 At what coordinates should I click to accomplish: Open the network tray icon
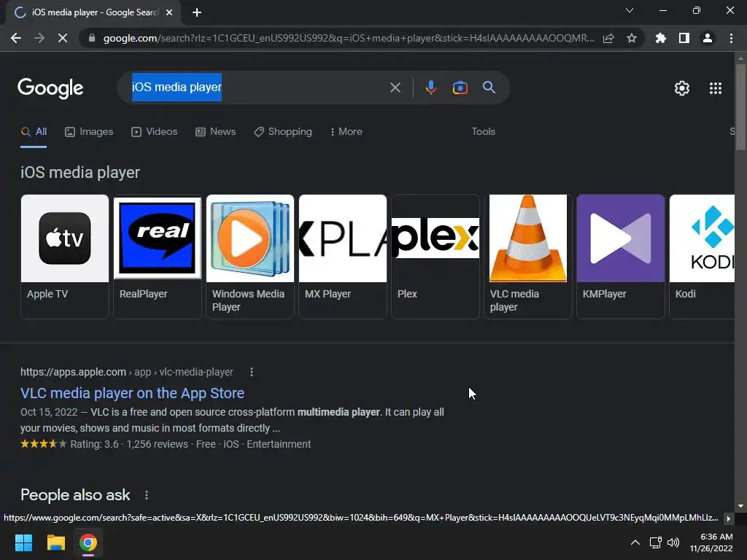pyautogui.click(x=656, y=542)
